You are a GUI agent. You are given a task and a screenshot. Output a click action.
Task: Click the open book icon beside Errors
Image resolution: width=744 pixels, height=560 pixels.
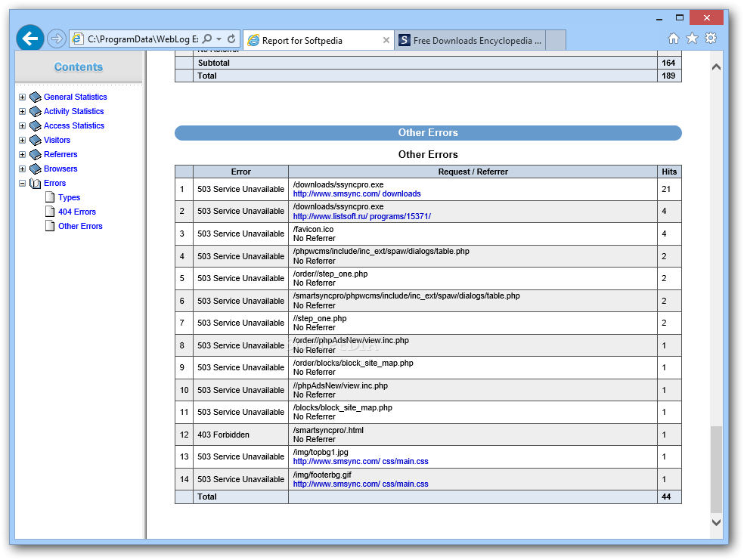[36, 183]
